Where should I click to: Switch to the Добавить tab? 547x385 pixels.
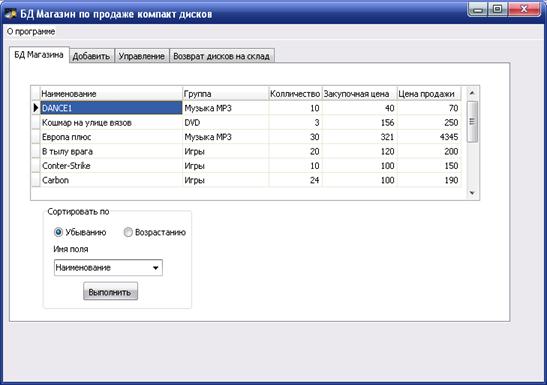[x=91, y=56]
